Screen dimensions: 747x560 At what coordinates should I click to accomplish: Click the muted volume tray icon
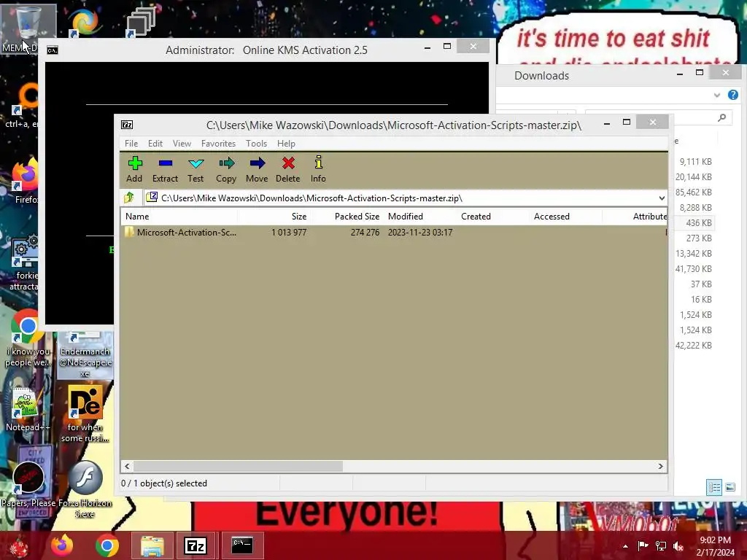(678, 546)
